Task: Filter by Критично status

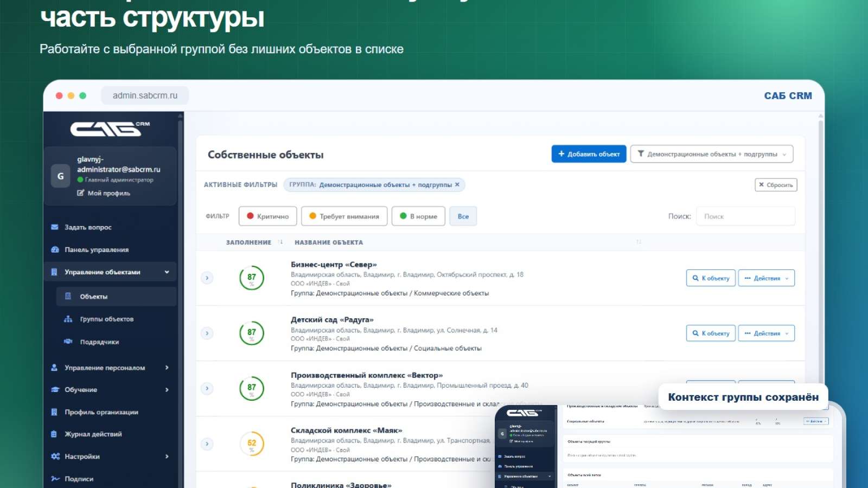Action: [267, 216]
